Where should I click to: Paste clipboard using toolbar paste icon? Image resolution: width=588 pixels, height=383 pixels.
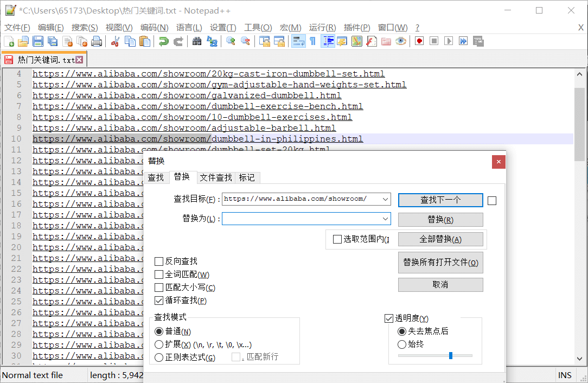145,41
